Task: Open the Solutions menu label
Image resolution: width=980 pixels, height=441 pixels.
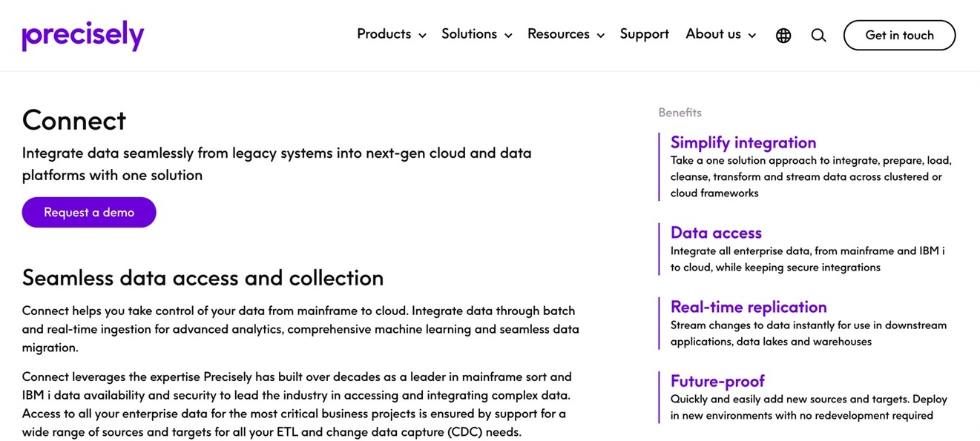Action: pos(469,34)
